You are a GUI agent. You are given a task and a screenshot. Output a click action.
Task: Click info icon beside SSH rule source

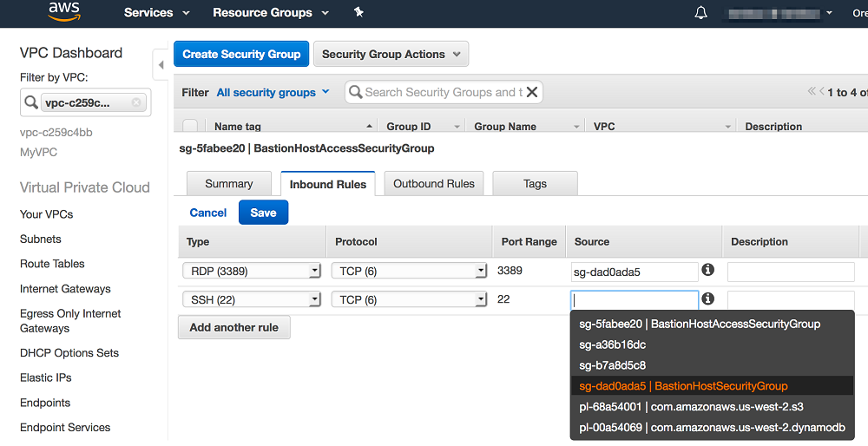[707, 298]
